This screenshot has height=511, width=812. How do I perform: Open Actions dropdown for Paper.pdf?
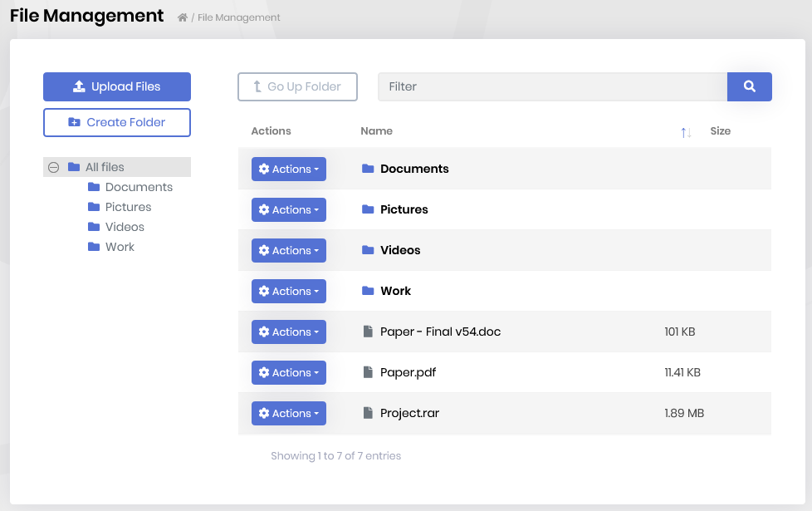click(x=289, y=372)
